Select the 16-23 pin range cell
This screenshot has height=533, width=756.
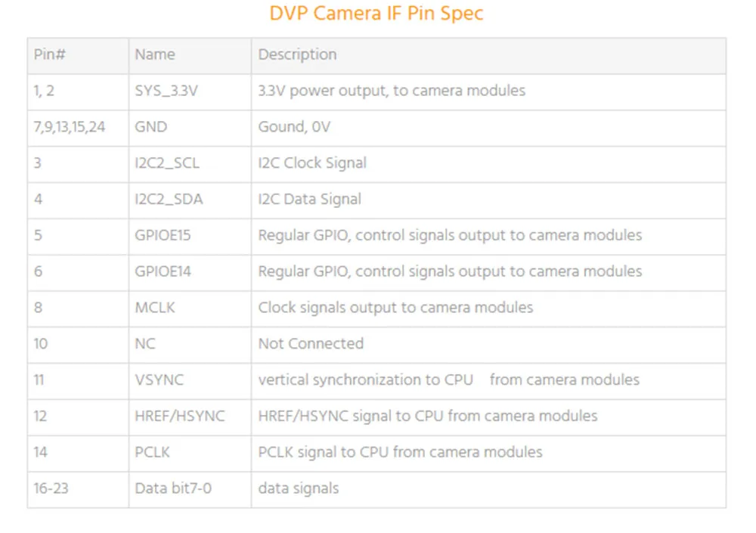[78, 490]
